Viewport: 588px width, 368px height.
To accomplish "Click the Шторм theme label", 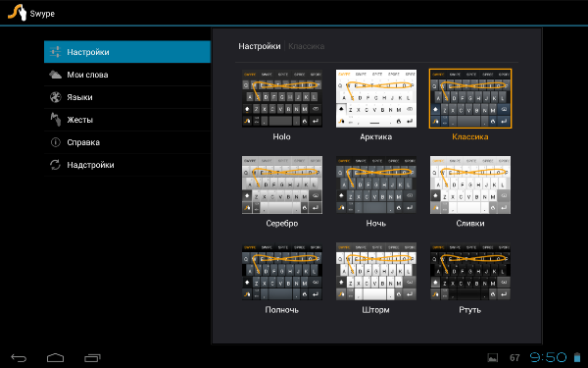I will click(375, 310).
